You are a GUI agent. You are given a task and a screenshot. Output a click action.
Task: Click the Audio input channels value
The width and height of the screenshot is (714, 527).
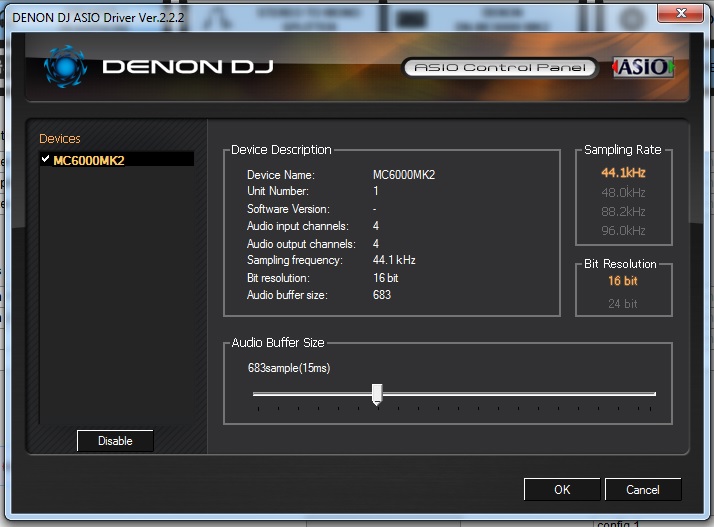pos(376,225)
